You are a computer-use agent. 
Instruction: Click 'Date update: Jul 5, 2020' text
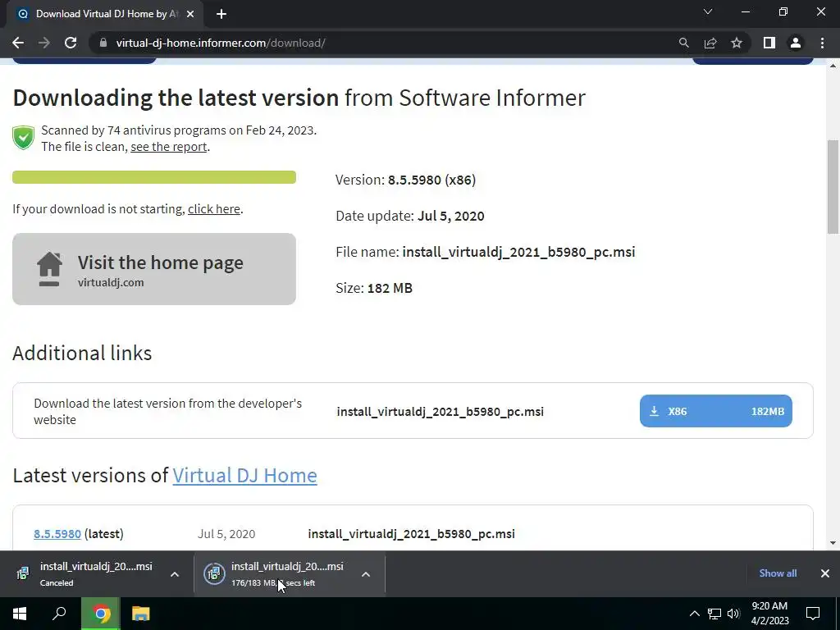[x=410, y=216]
